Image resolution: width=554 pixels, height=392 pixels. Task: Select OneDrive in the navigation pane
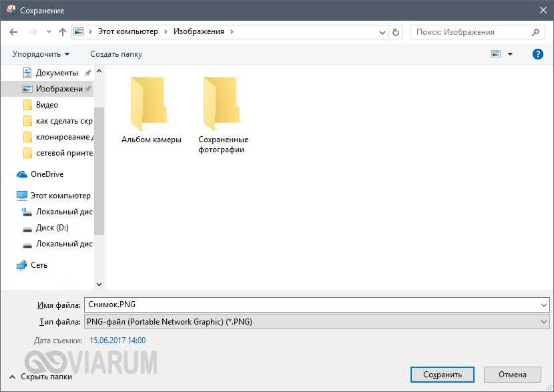(47, 174)
